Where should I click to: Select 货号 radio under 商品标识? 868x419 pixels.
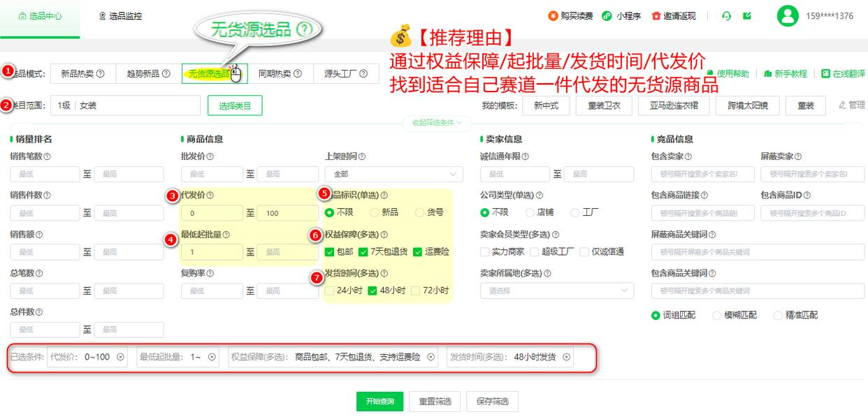[419, 212]
